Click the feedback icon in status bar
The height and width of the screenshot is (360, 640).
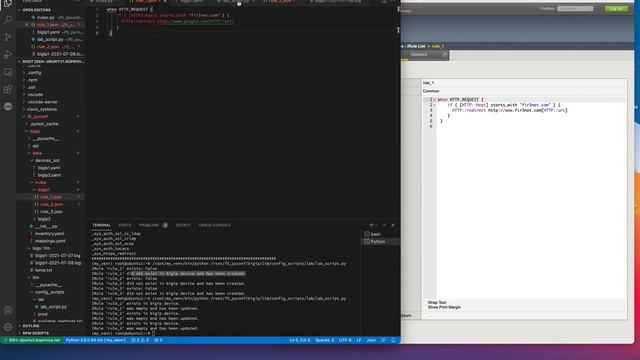(383, 340)
